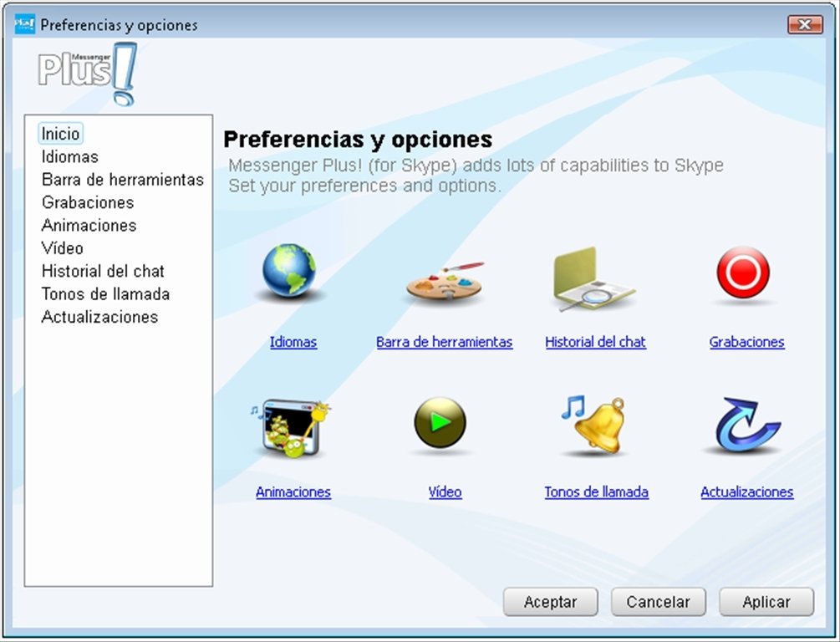Select Vídeo in the sidebar list
Image resolution: width=840 pixels, height=642 pixels.
[x=63, y=248]
